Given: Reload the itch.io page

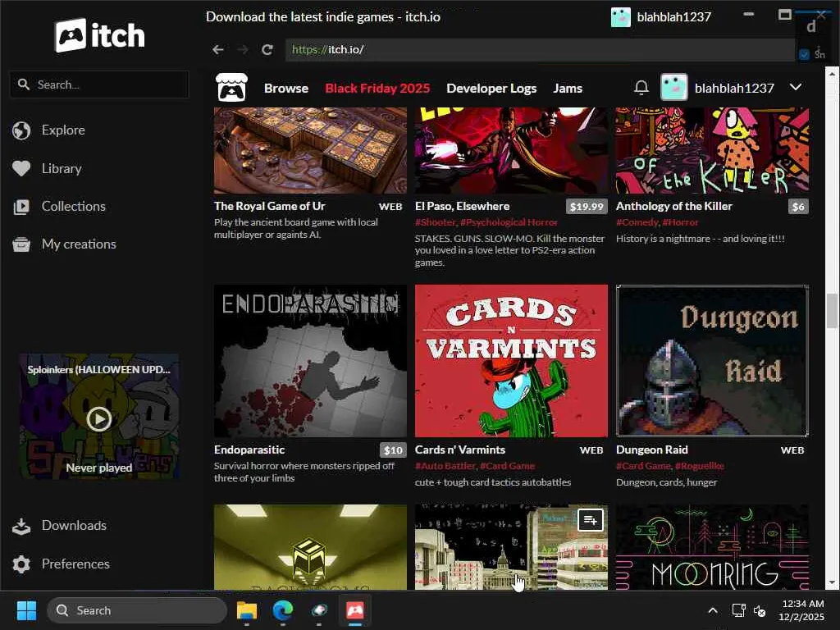Looking at the screenshot, I should click(x=267, y=50).
